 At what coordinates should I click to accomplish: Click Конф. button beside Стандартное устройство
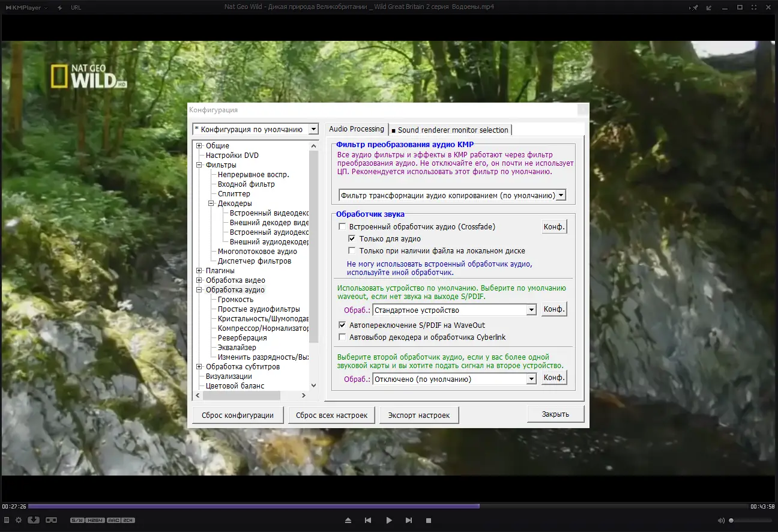(554, 309)
